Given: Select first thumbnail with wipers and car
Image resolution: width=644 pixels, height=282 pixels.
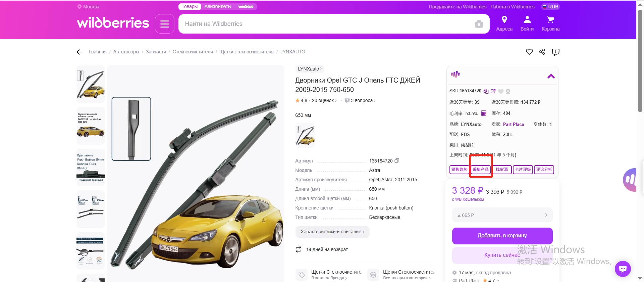Looking at the screenshot, I should pos(91,84).
